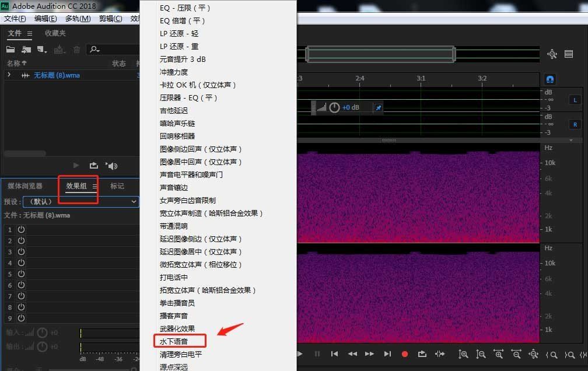Toggle the Loop Playback icon in transport
588x371 pixels.
point(422,353)
